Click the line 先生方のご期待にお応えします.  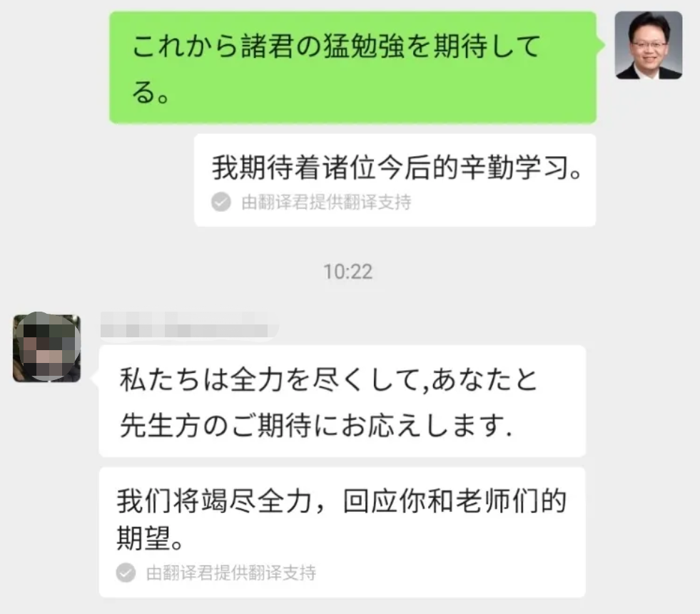coord(315,425)
